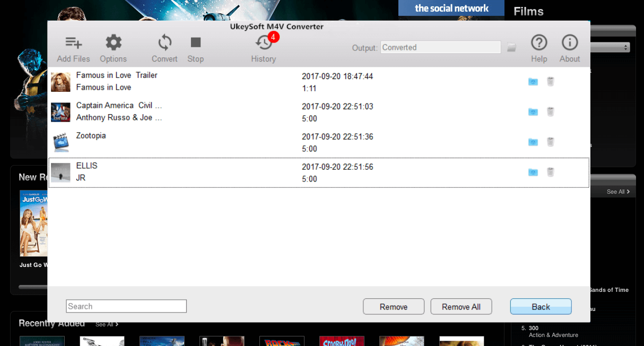Open folder for Famous in Love Trailer
Screen dimensions: 644x346
pos(533,81)
